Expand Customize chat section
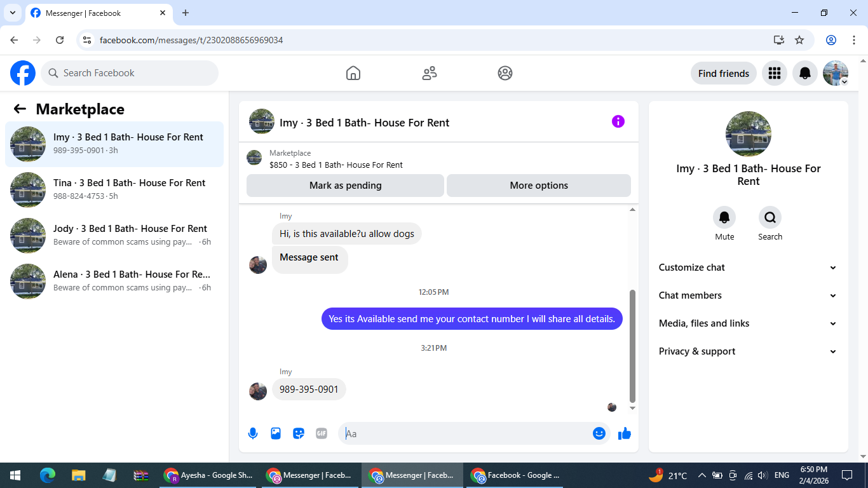 pyautogui.click(x=748, y=268)
